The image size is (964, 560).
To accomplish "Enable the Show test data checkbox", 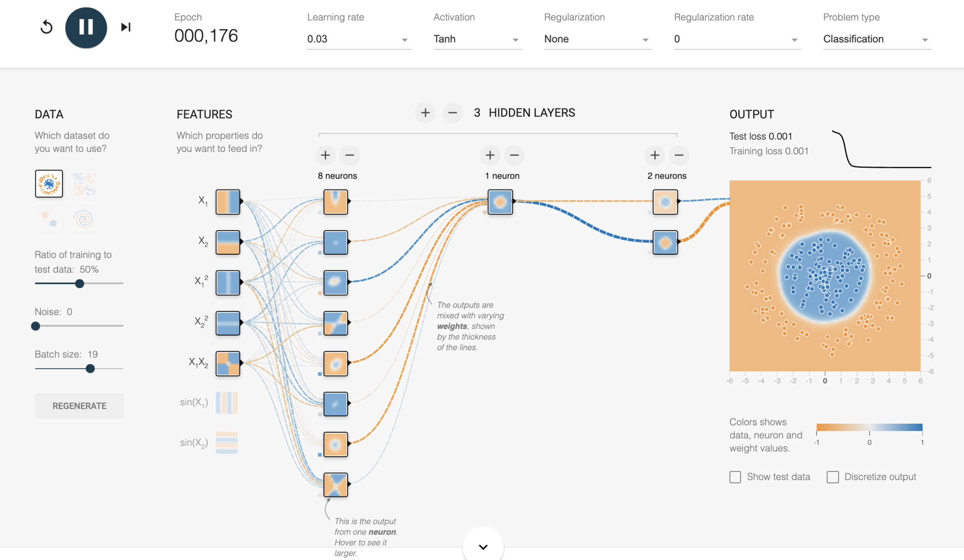I will (x=735, y=477).
